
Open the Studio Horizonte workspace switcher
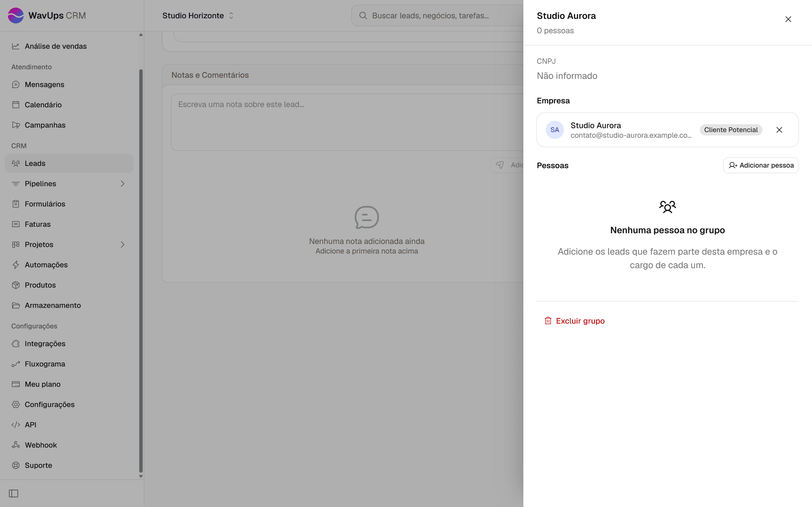click(198, 15)
